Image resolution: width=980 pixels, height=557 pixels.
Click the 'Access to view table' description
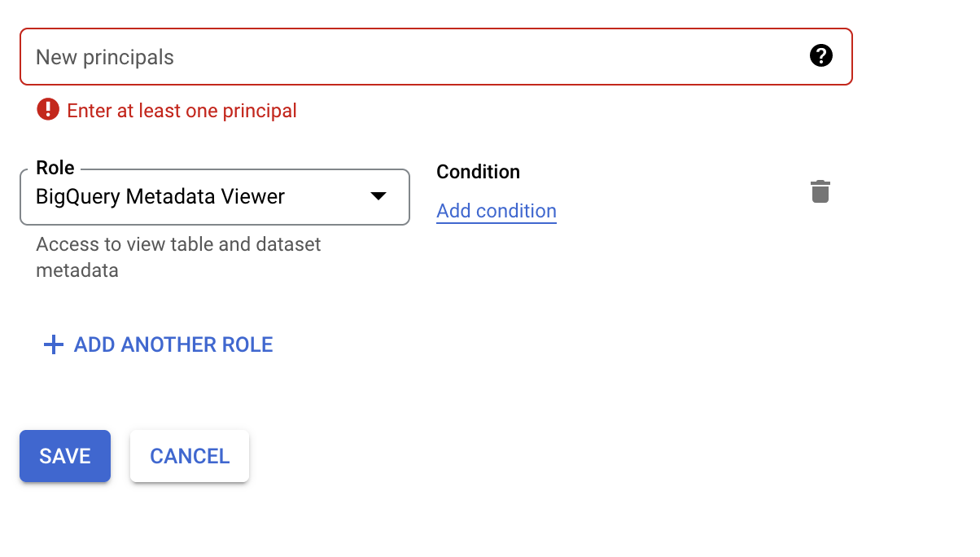(x=178, y=244)
